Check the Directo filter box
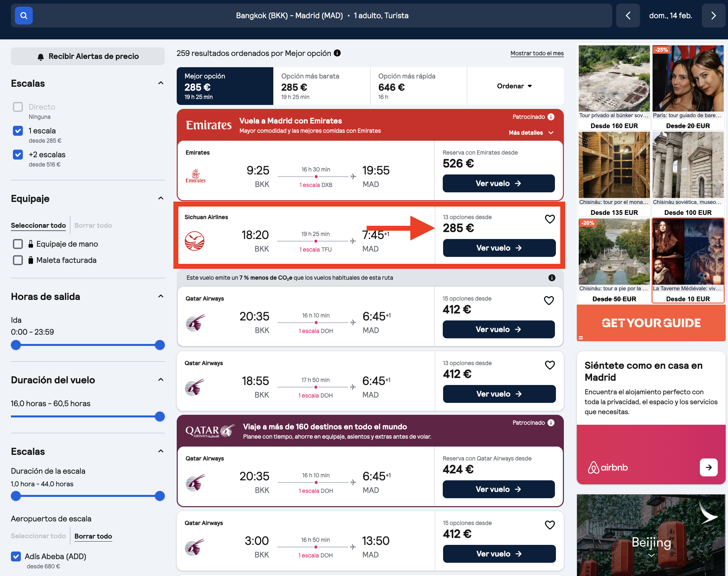The width and height of the screenshot is (728, 576). tap(18, 107)
